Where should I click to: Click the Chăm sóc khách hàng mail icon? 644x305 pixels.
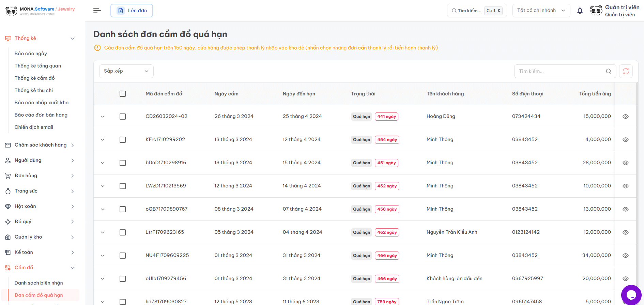(x=8, y=145)
